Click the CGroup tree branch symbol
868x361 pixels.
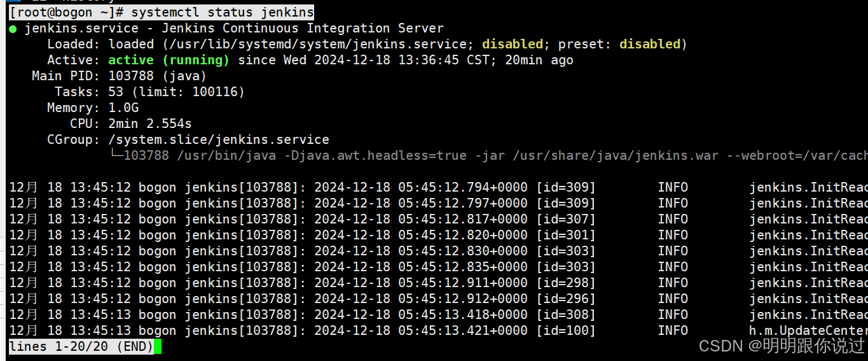(116, 155)
